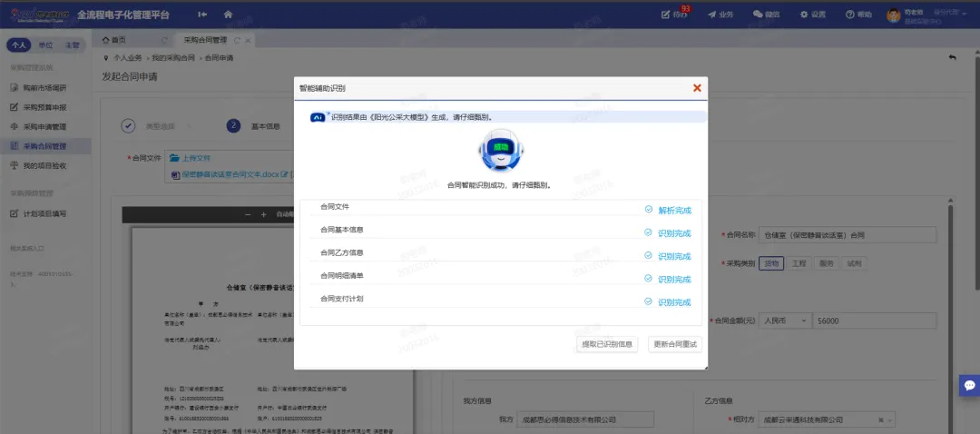
Task: Open 购前市场调研 in sidebar
Action: point(45,87)
